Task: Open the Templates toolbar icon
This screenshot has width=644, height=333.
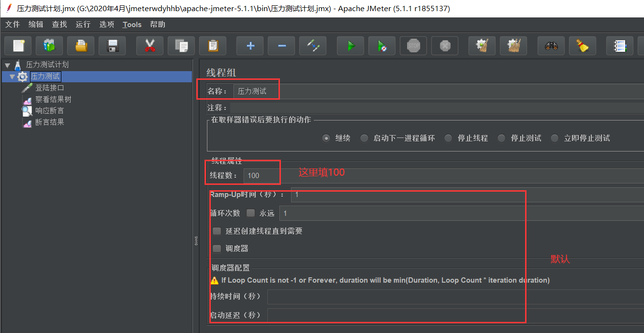Action: [x=50, y=46]
